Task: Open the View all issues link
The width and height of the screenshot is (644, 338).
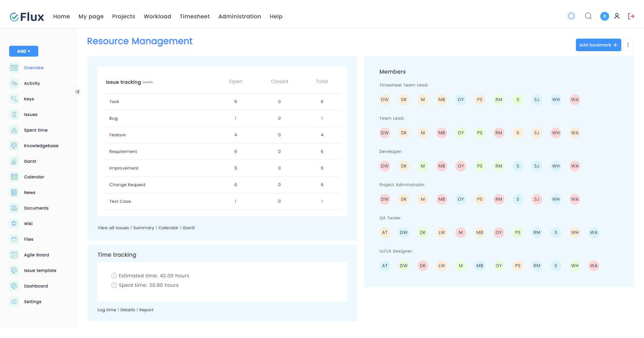Action: coord(113,227)
